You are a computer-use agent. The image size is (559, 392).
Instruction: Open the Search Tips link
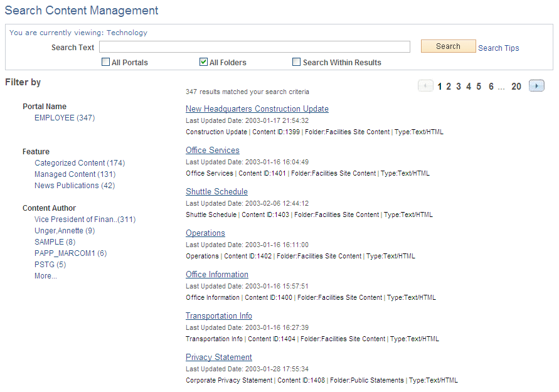point(498,48)
